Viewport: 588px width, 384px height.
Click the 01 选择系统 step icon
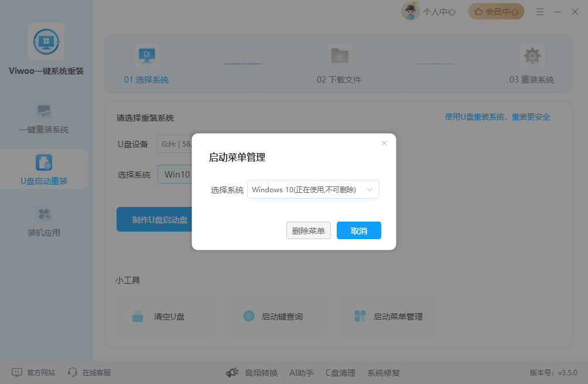pos(146,56)
